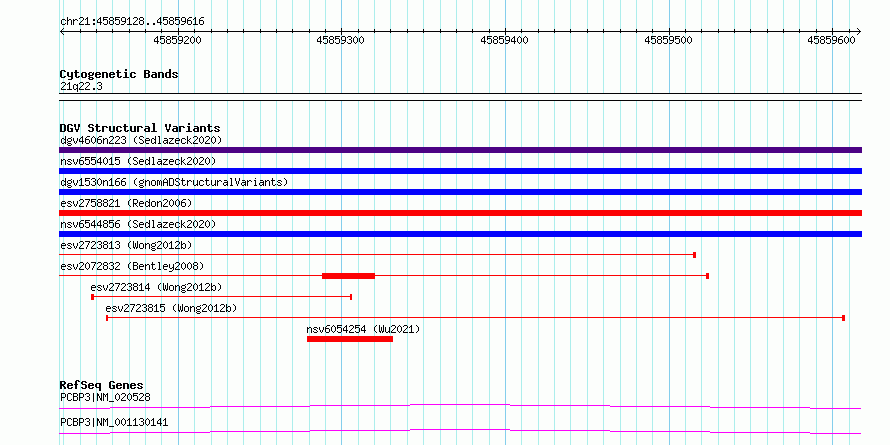Click the blue nsv6554015 variant bar
The image size is (890, 445).
coord(460,171)
